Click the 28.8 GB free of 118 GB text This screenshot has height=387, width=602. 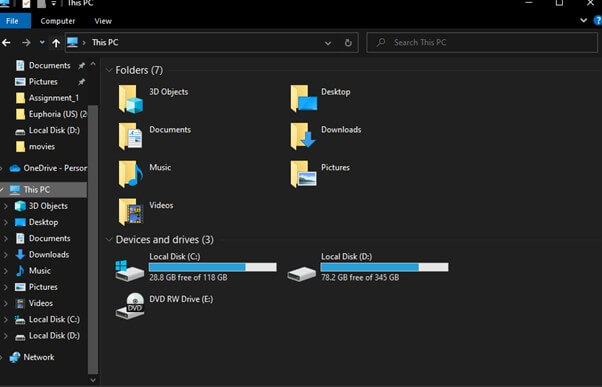click(x=188, y=277)
